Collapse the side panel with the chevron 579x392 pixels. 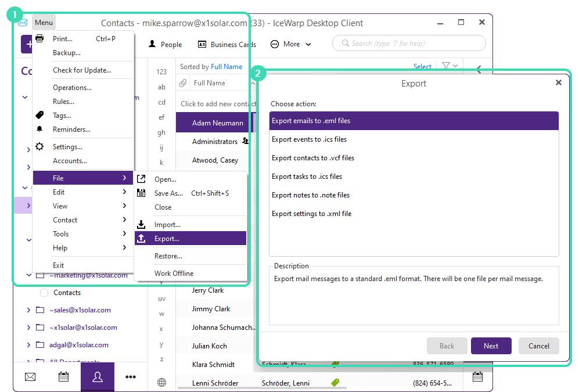pyautogui.click(x=479, y=69)
